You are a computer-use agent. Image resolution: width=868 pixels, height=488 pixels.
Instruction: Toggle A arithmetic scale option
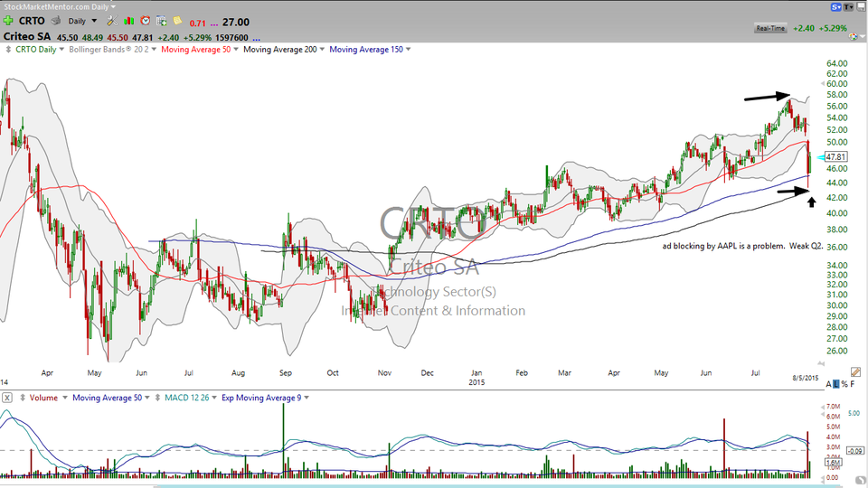pos(829,384)
